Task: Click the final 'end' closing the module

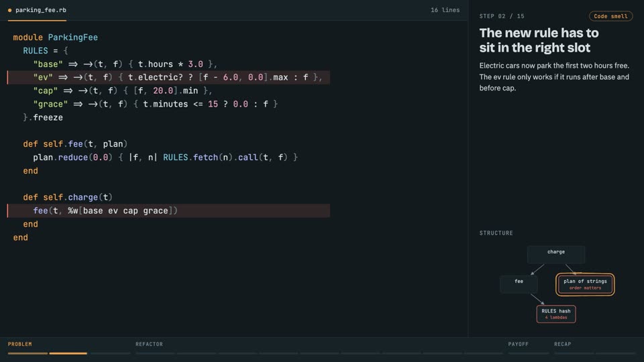Action: pos(21,237)
